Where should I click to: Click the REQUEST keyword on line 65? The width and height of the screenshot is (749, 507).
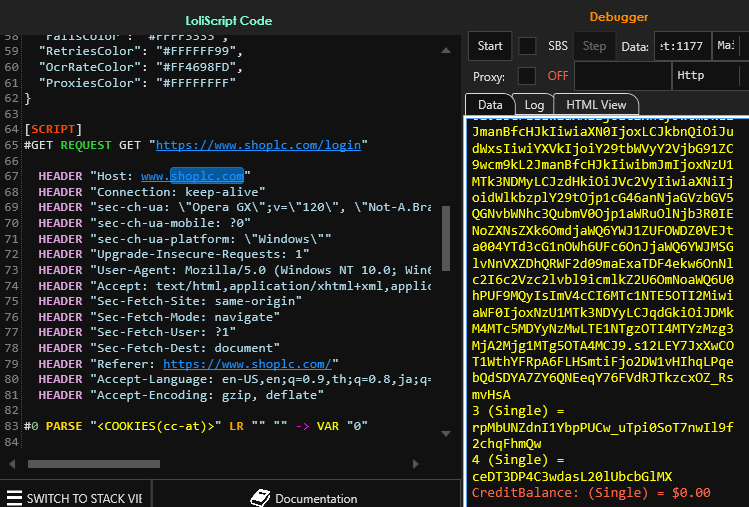pyautogui.click(x=86, y=145)
